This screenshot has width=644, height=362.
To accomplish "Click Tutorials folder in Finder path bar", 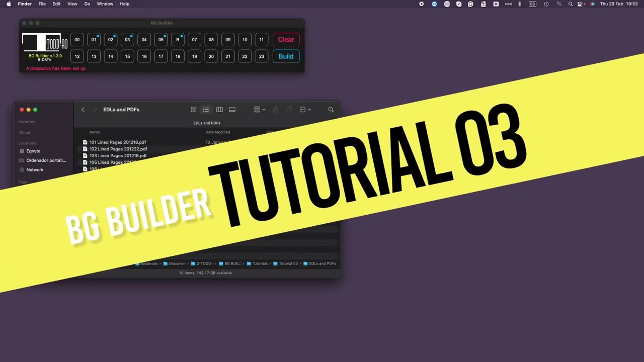I will [257, 263].
